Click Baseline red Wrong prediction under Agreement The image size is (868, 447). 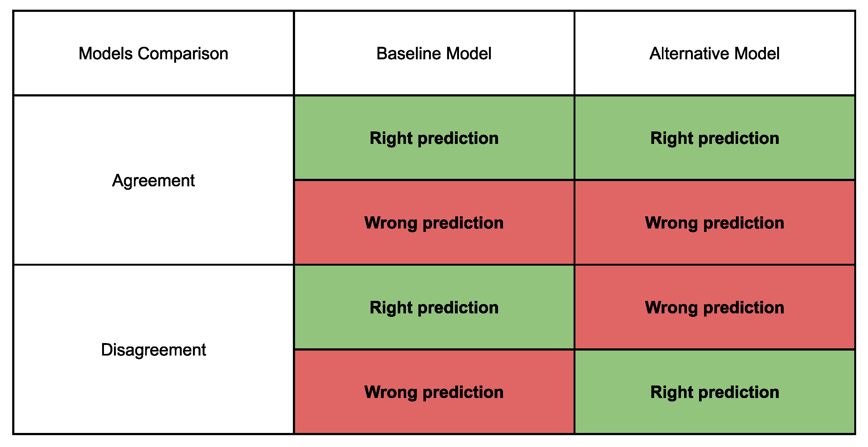(x=434, y=223)
